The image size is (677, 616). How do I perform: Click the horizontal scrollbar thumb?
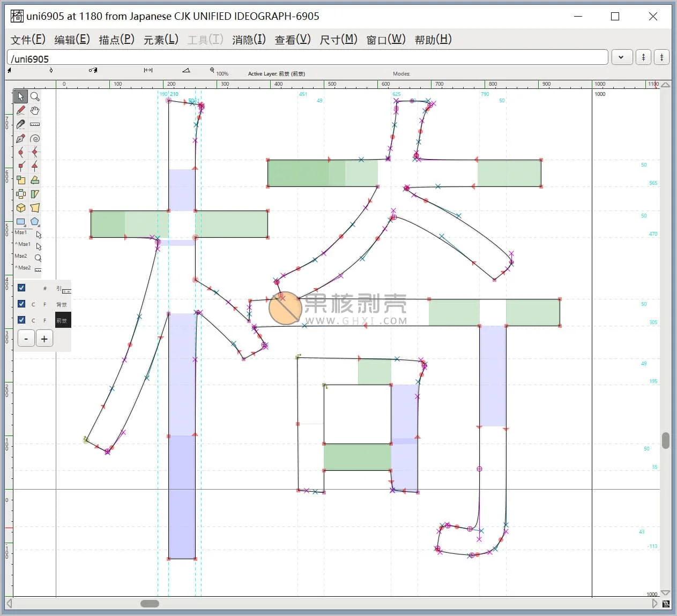pos(150,604)
